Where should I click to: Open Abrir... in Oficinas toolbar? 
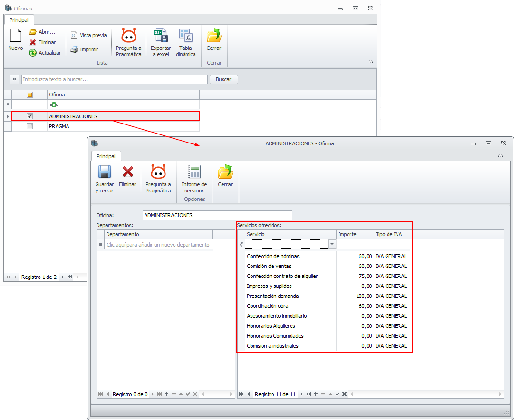[x=42, y=32]
